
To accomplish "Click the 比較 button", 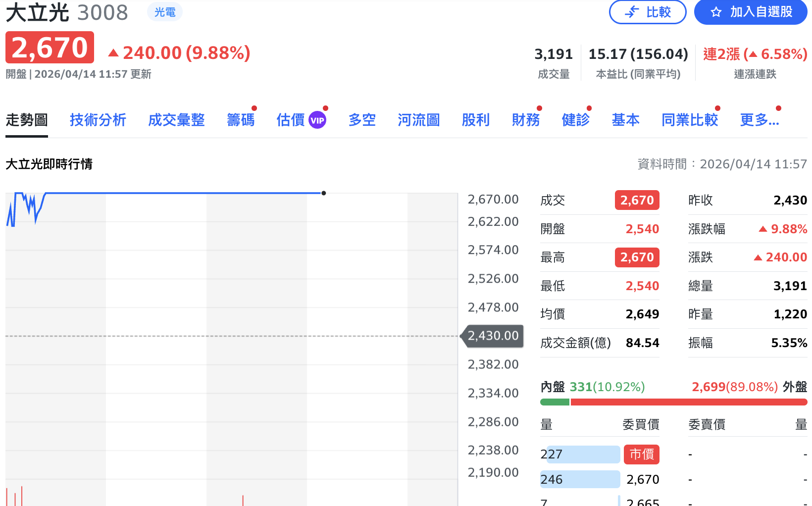I will pos(648,12).
